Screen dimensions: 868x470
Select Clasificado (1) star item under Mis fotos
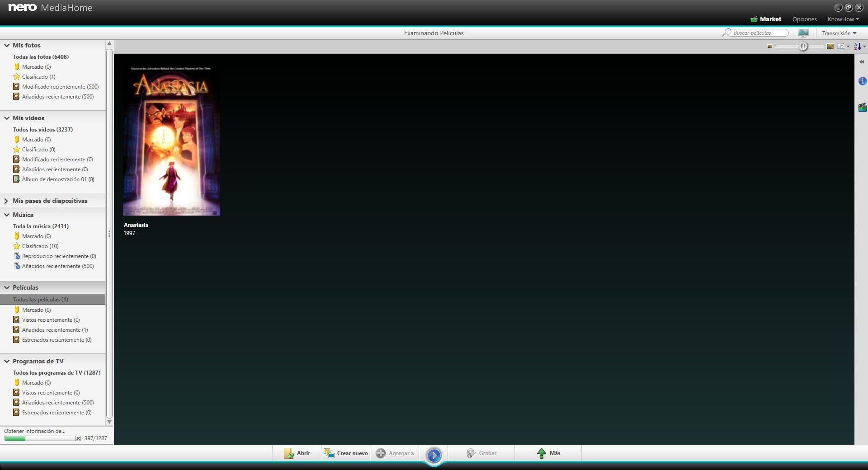34,77
